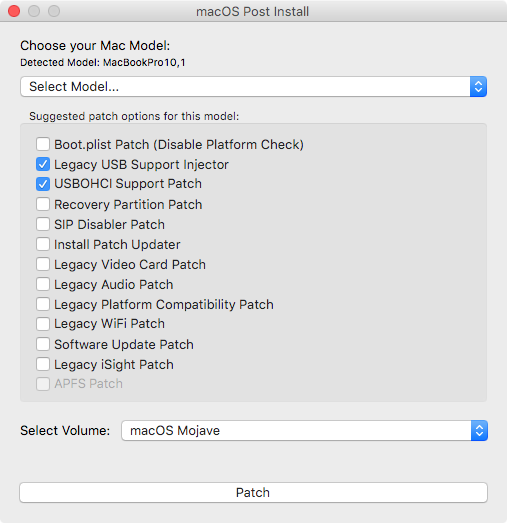
Task: Open the Select Model dropdown
Action: 254,87
